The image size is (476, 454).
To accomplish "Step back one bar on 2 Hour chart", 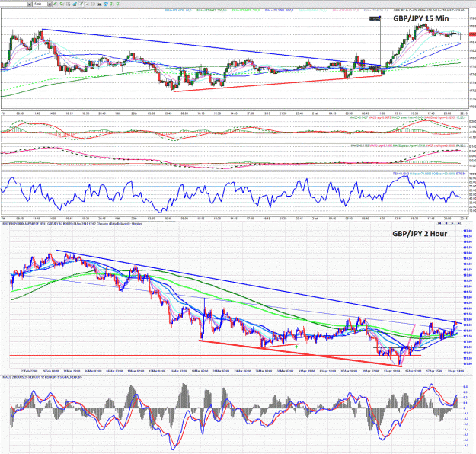I will click(446, 223).
